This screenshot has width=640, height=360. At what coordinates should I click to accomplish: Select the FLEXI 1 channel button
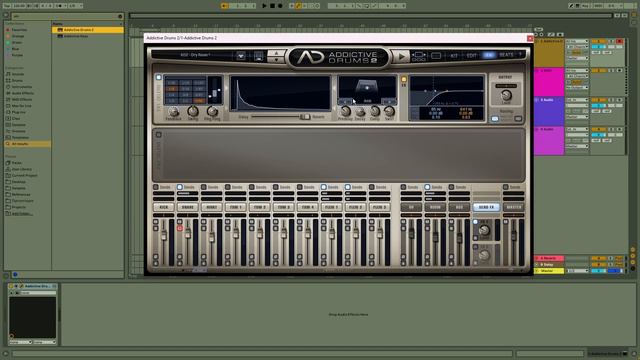pyautogui.click(x=332, y=207)
